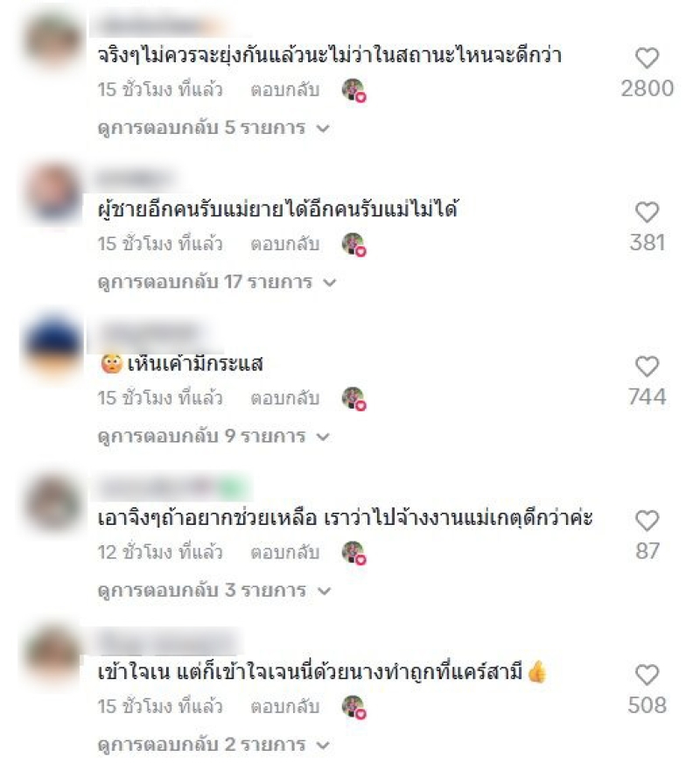This screenshot has height=763, width=700.
Task: Open blurred username of fourth commenter
Action: pos(172,486)
